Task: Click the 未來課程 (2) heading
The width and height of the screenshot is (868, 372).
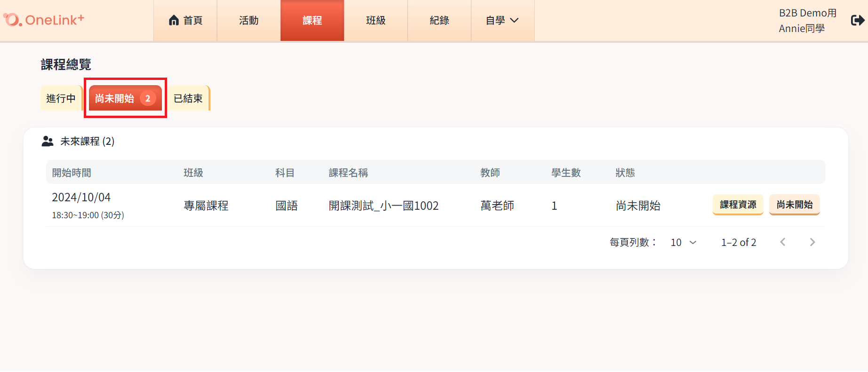Action: (x=88, y=141)
